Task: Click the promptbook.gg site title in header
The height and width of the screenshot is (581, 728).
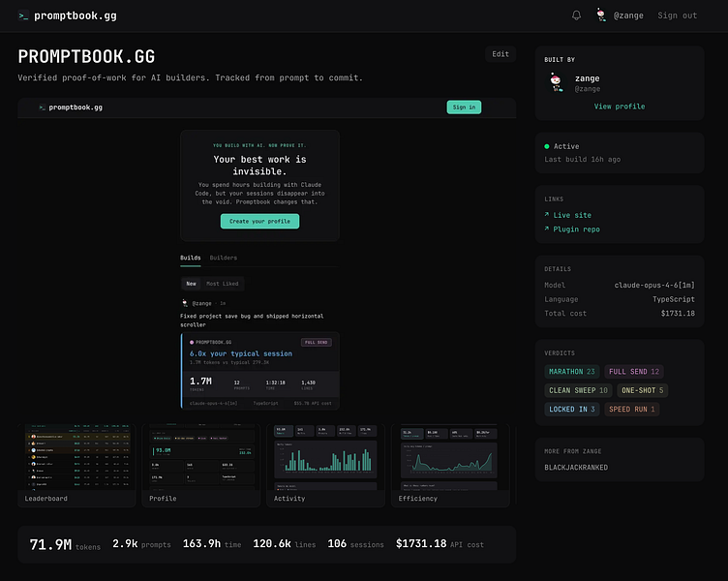Action: (x=76, y=15)
